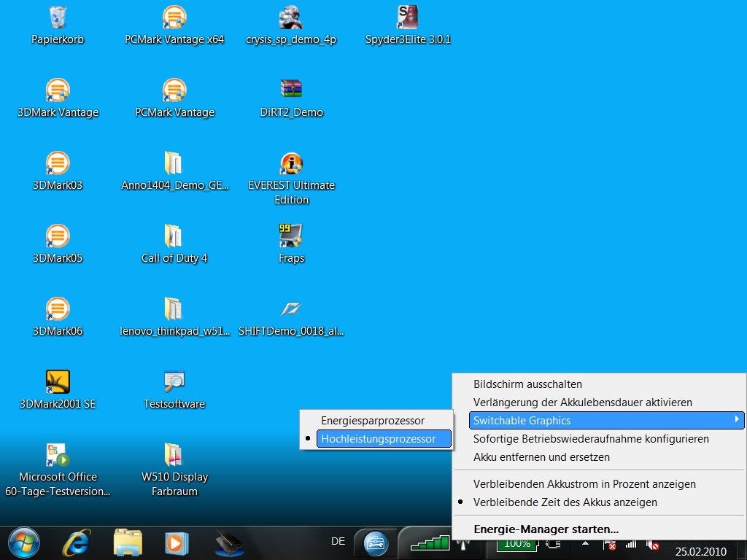747x560 pixels.
Task: Open the Windows Start menu orb
Action: pos(24,542)
